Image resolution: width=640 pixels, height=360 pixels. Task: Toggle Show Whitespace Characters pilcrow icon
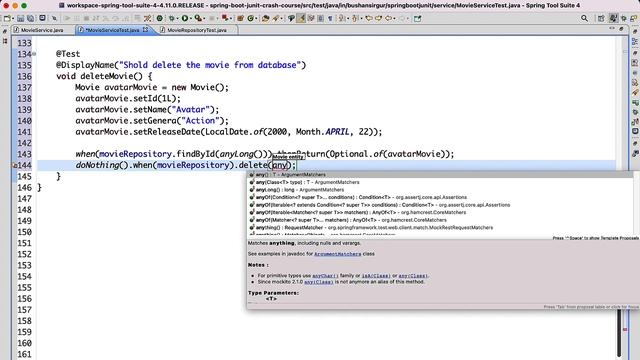(330, 18)
